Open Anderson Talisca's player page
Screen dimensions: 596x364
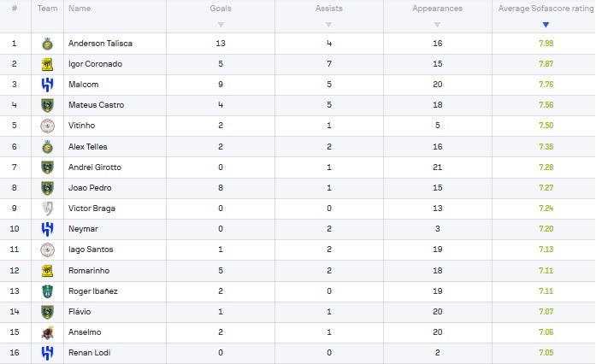(x=100, y=44)
